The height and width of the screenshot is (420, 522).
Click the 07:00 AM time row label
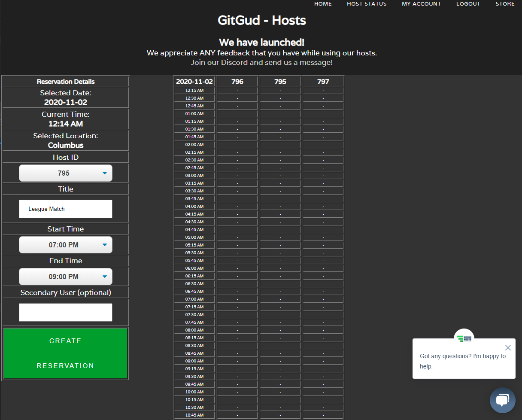[194, 299]
